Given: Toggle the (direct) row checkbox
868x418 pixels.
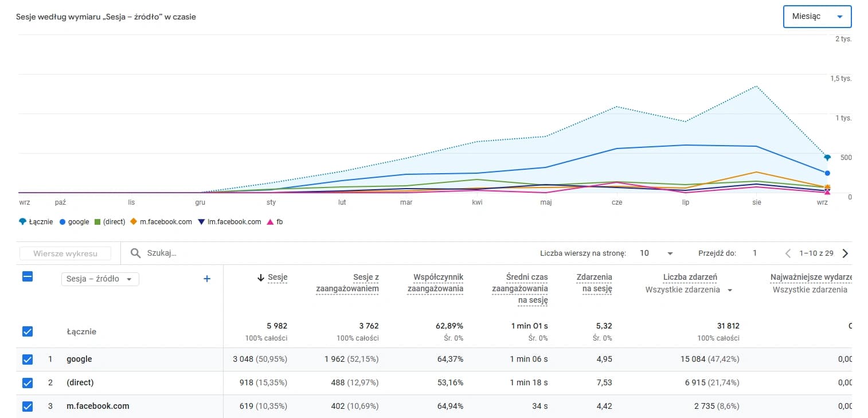Looking at the screenshot, I should (x=27, y=382).
